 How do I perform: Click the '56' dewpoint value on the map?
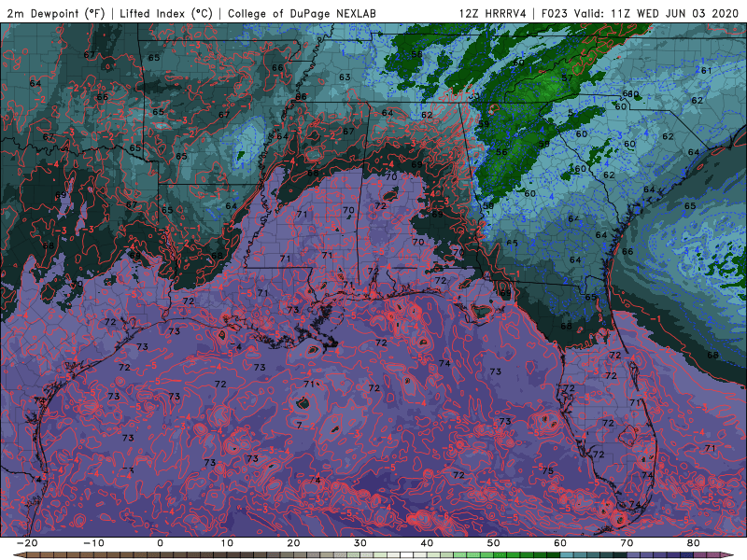501,152
